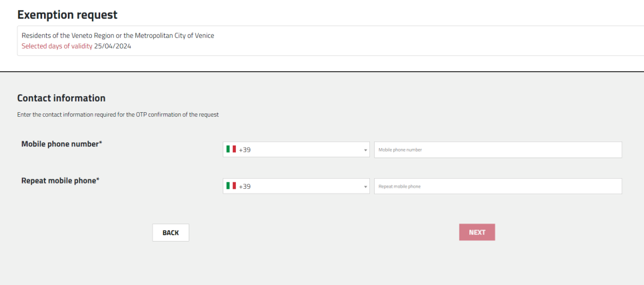Screen dimensions: 644x285
Task: Open the first country code dropdown arrow
Action: point(365,150)
